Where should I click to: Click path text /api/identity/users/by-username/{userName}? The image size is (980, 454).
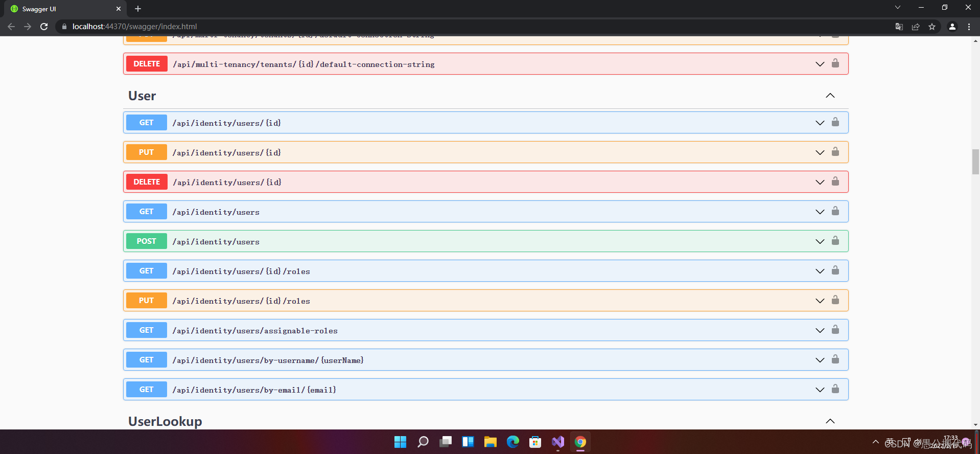(x=268, y=360)
